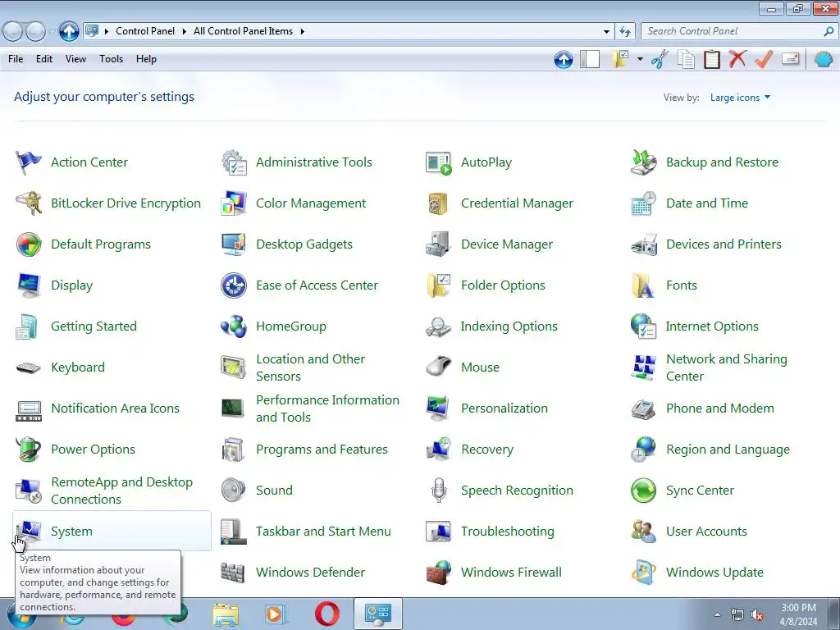Open the Region and Language link

[728, 450]
